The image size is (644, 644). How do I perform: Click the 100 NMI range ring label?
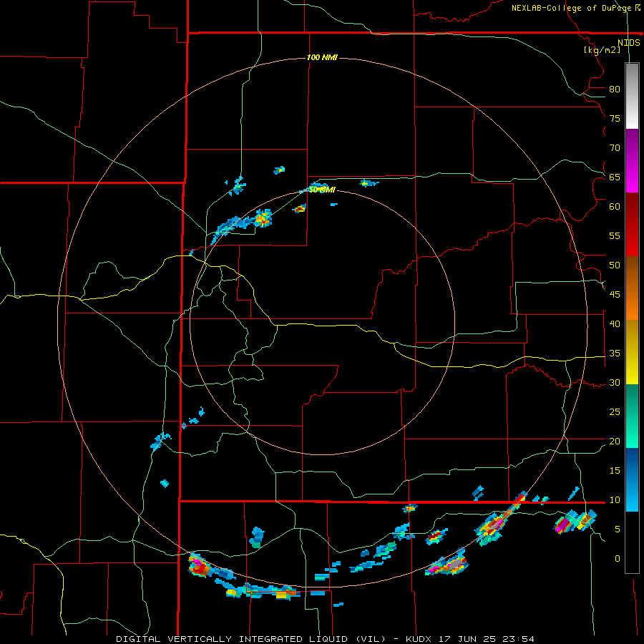click(x=322, y=57)
